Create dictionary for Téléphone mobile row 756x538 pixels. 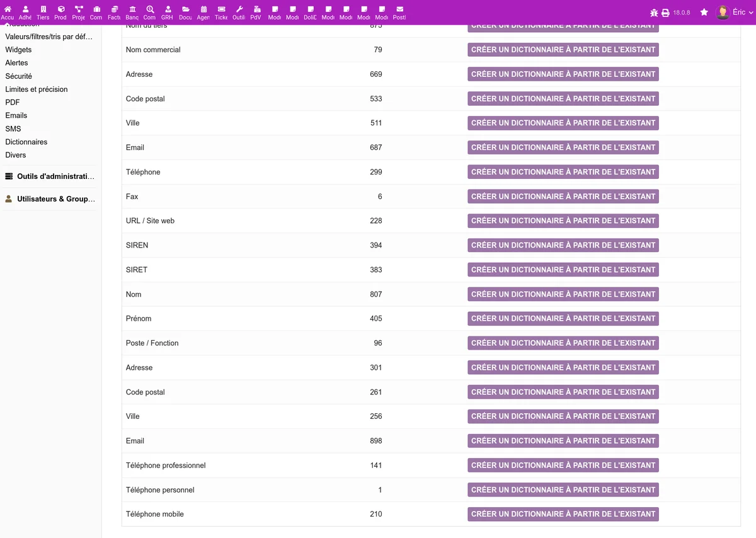point(563,514)
